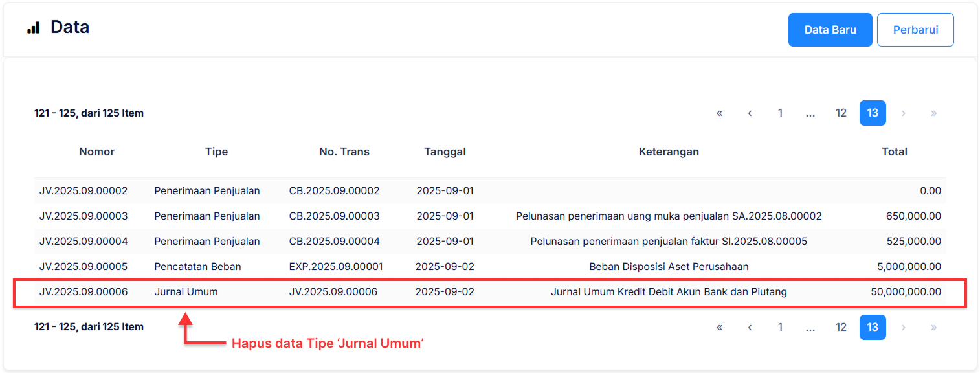Viewport: 980px width, 373px height.
Task: Open the pelunasan faktur SI.2025.08.00005 link
Action: click(x=669, y=241)
